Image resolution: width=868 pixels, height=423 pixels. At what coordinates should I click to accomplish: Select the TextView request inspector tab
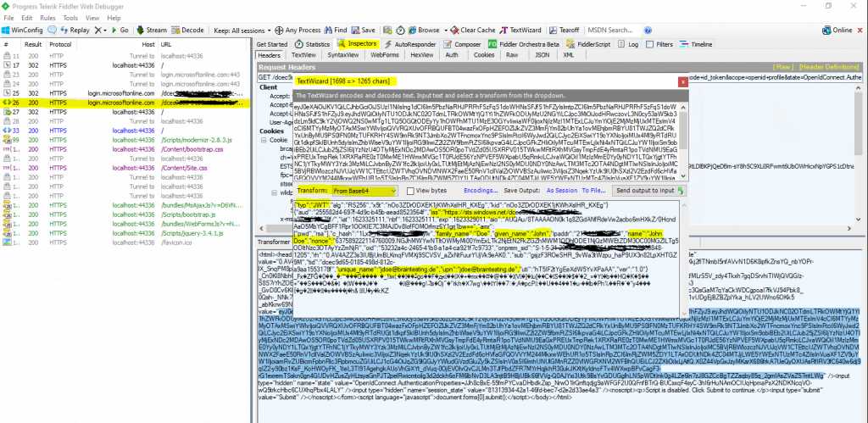click(303, 55)
